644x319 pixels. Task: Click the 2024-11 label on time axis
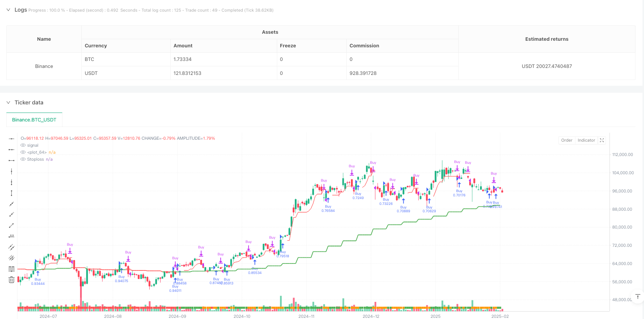point(306,316)
